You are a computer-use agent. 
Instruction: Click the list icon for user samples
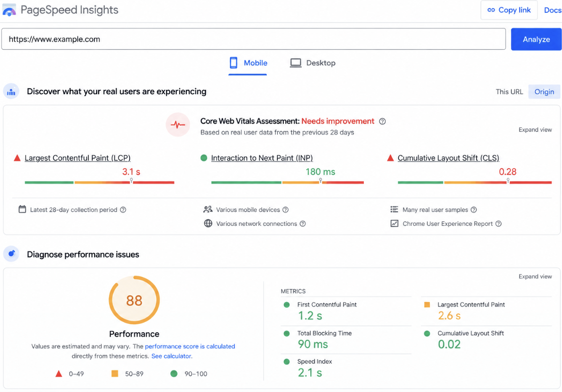tap(394, 209)
